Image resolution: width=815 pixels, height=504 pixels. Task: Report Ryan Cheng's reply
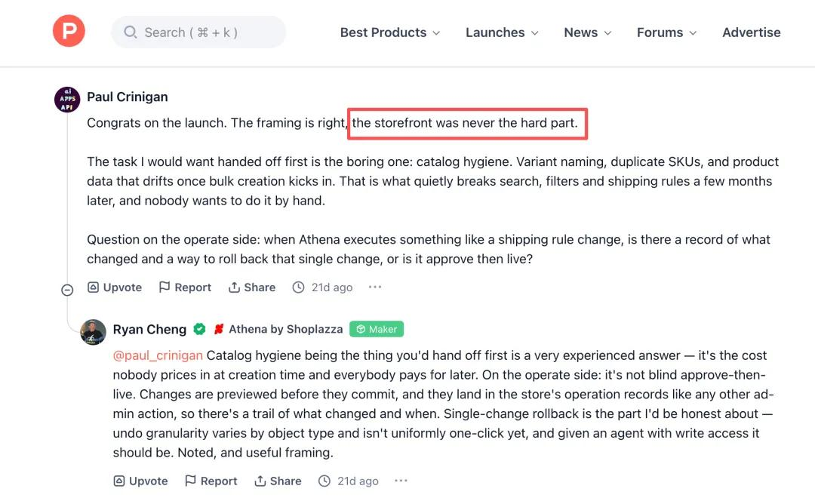(x=211, y=481)
